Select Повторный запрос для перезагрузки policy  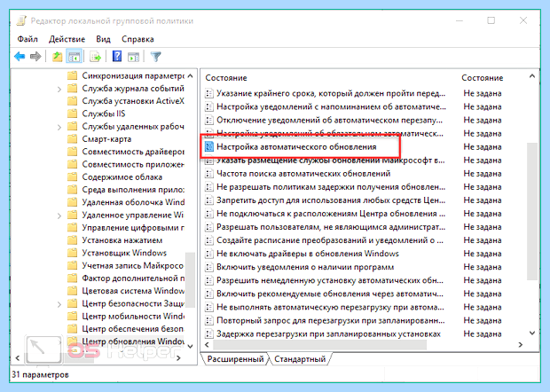pyautogui.click(x=330, y=320)
